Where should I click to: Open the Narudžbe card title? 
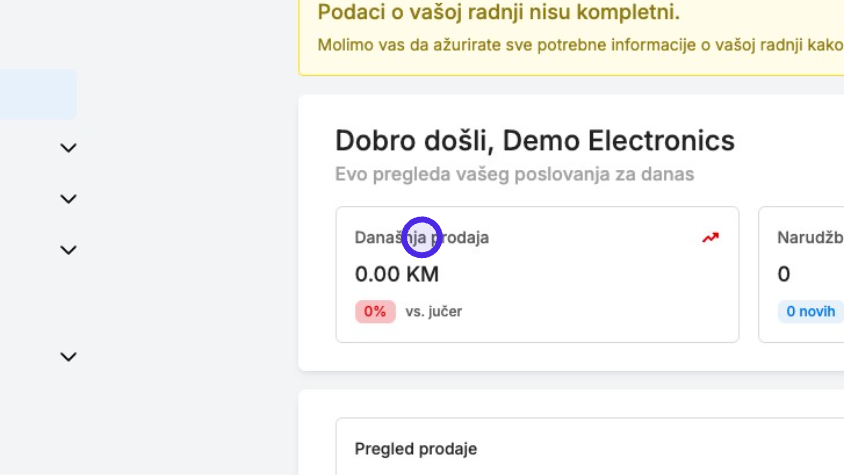coord(810,238)
